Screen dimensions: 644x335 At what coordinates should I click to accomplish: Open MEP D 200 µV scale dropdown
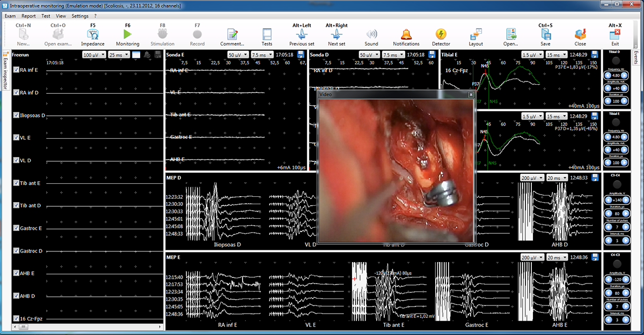pos(532,178)
